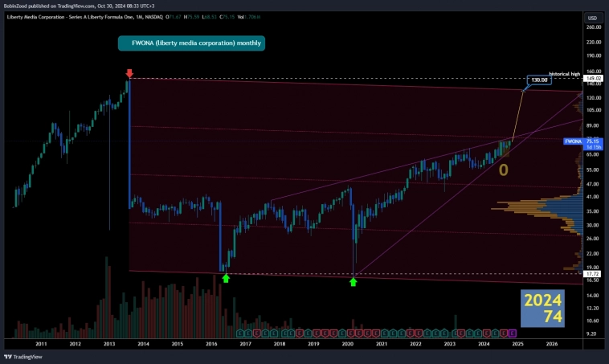Click the Vol 1.706M volume readout
This screenshot has width=609, height=364.
click(249, 17)
